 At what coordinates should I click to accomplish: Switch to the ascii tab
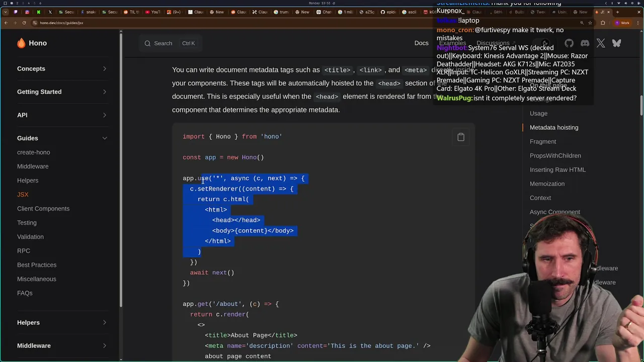point(410,12)
